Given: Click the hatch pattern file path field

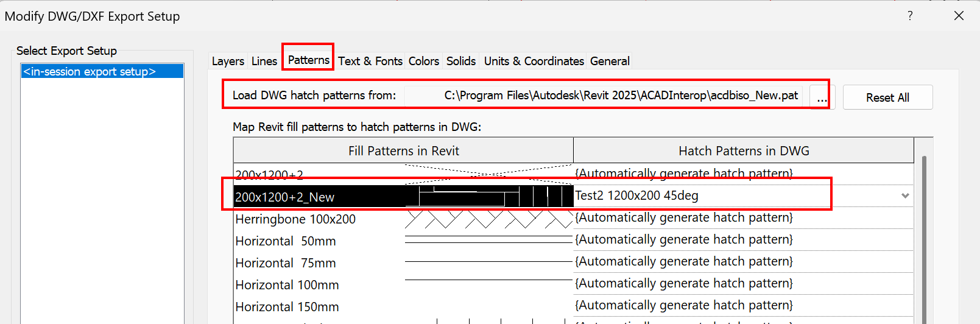Looking at the screenshot, I should 603,96.
